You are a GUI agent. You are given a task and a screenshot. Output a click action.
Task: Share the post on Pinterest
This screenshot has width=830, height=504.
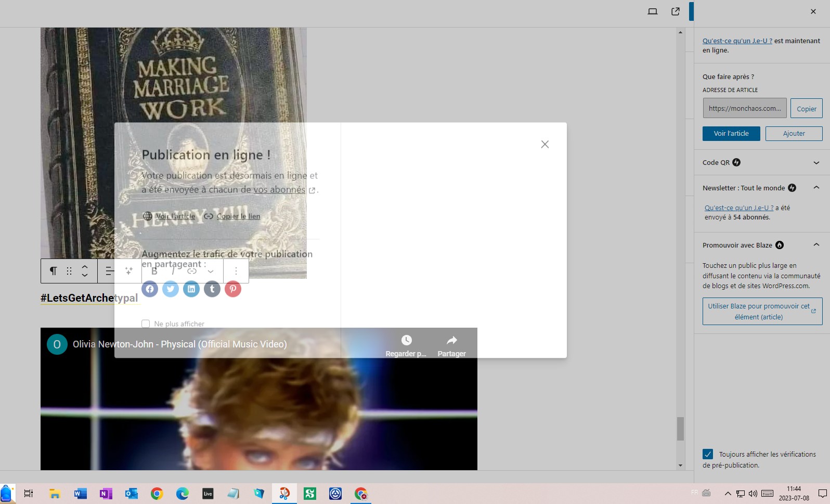pos(233,289)
